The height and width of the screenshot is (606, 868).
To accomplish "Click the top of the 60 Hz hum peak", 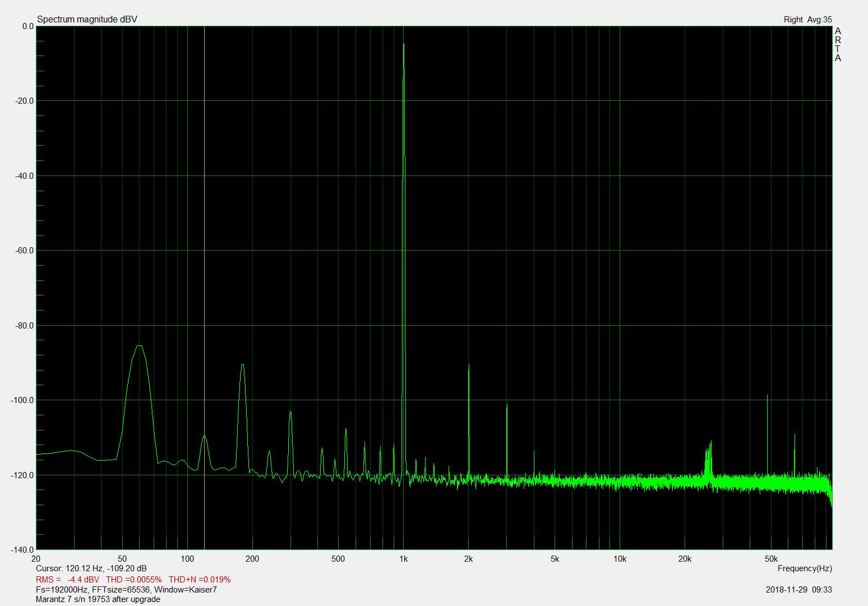I will click(x=139, y=346).
